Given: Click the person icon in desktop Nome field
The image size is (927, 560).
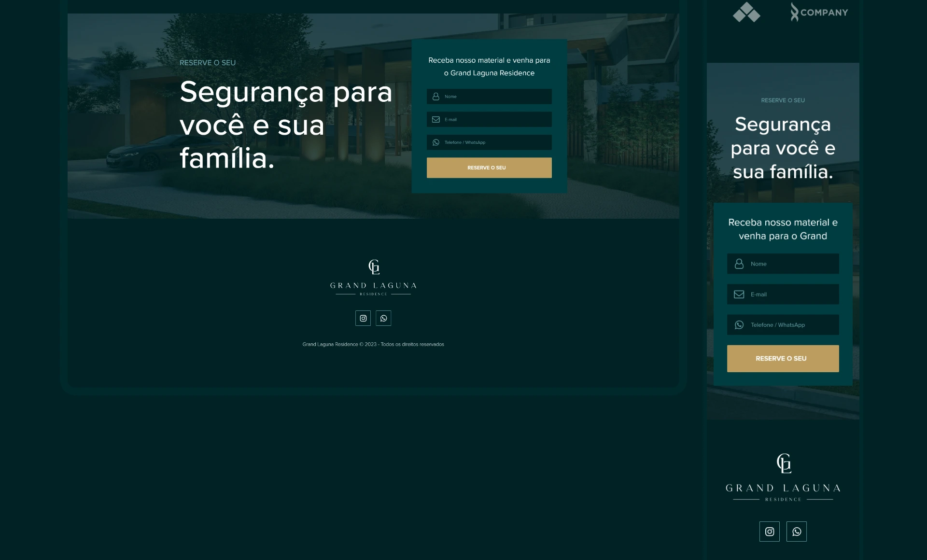Looking at the screenshot, I should coord(436,97).
